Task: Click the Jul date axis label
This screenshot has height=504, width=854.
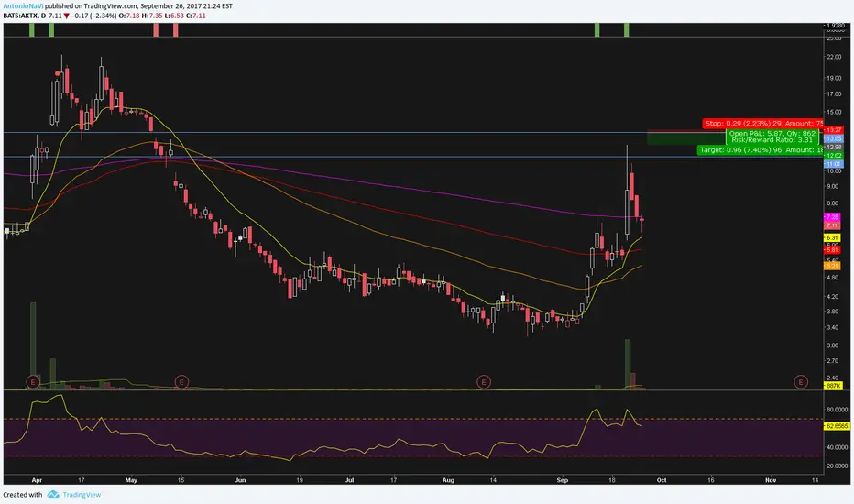Action: click(350, 480)
